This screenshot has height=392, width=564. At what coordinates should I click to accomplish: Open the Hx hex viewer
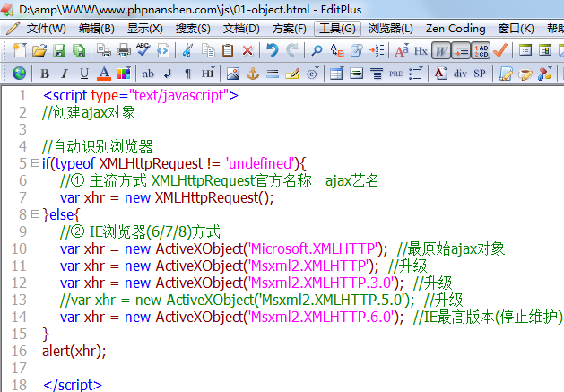pos(421,51)
